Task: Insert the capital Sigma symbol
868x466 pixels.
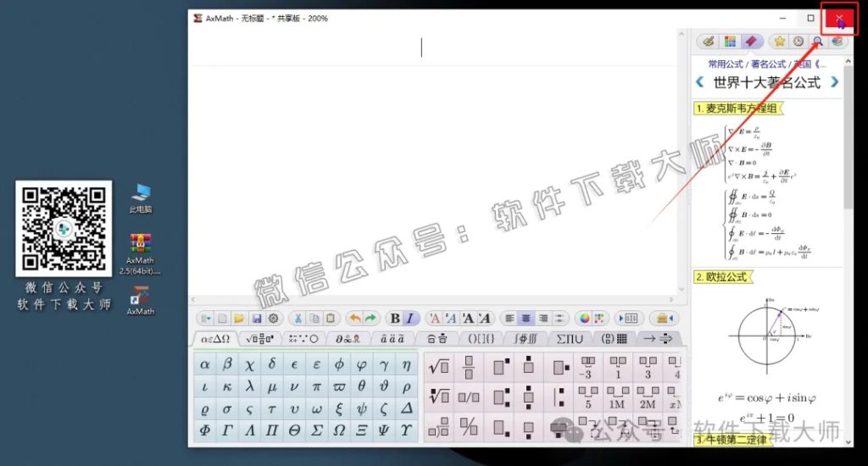Action: pos(317,430)
